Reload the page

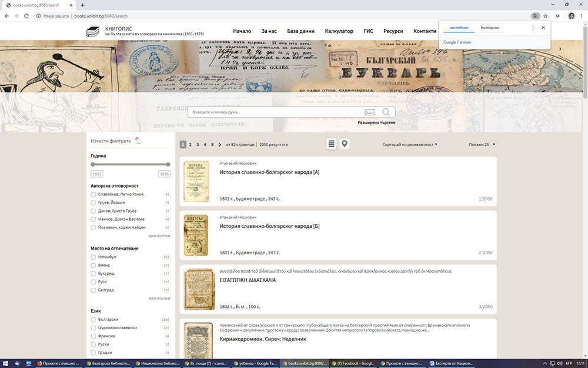tap(26, 16)
